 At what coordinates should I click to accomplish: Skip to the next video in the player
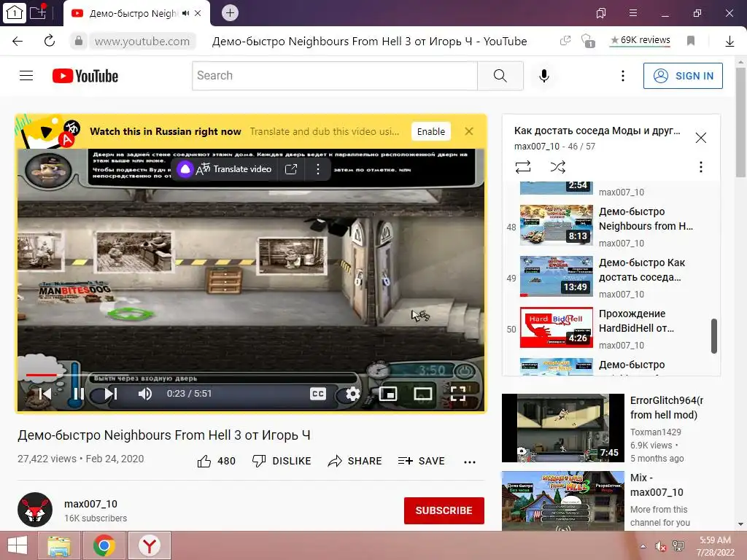tap(111, 393)
